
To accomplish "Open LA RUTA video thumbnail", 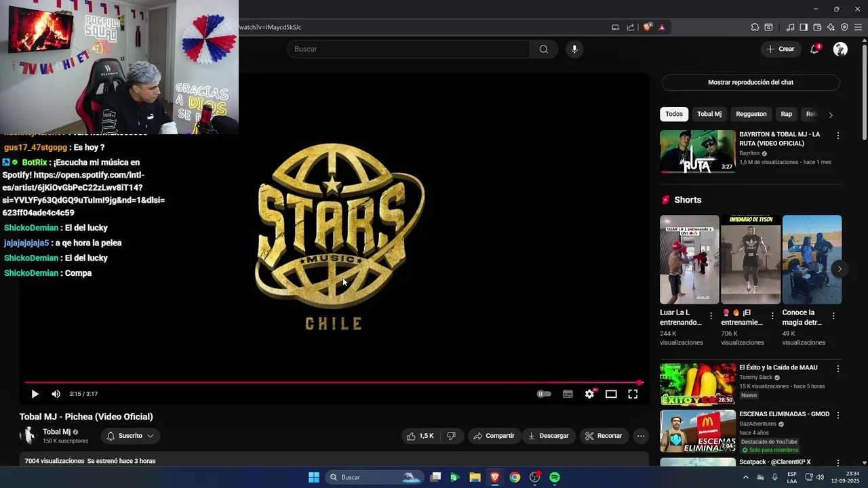I will click(698, 151).
